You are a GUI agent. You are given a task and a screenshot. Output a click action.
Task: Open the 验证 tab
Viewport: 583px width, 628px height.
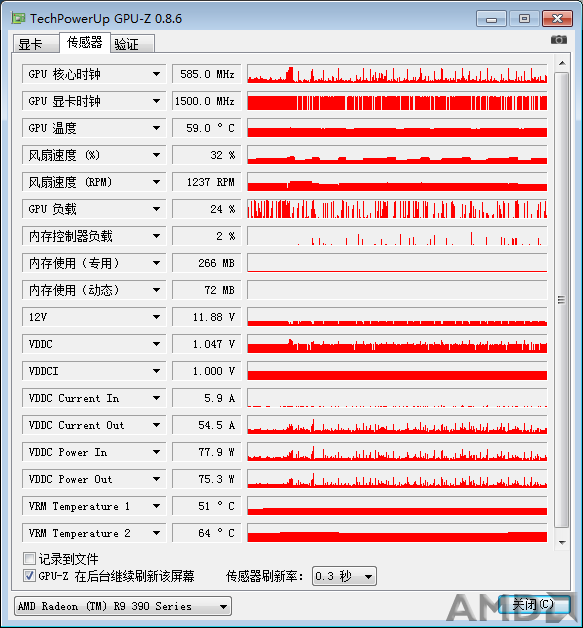[132, 43]
